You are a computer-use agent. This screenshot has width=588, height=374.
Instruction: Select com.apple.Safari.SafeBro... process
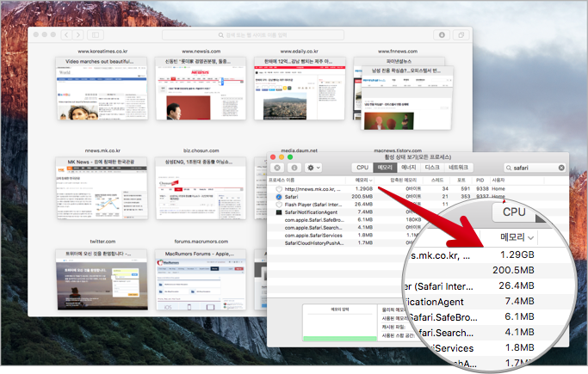click(314, 220)
